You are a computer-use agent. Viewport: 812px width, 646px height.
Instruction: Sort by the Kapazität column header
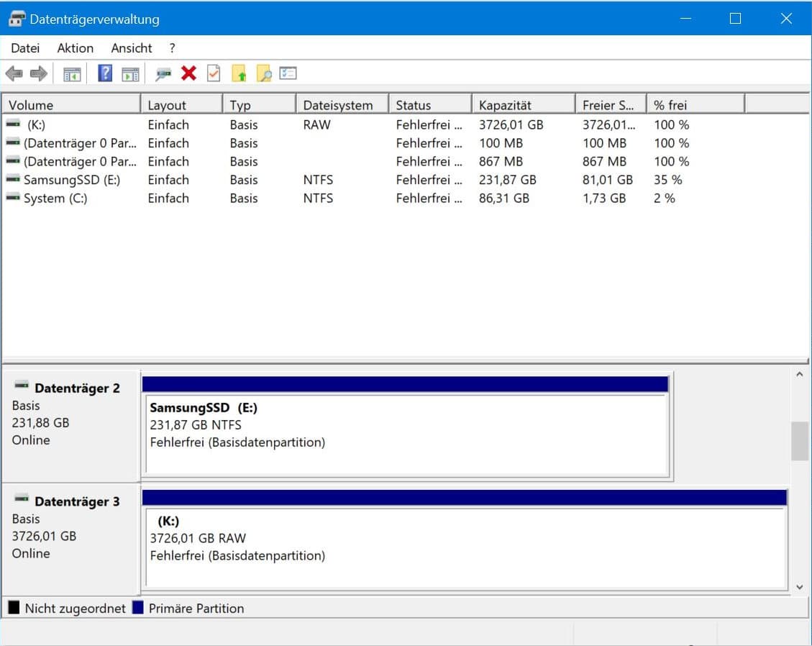click(x=524, y=105)
